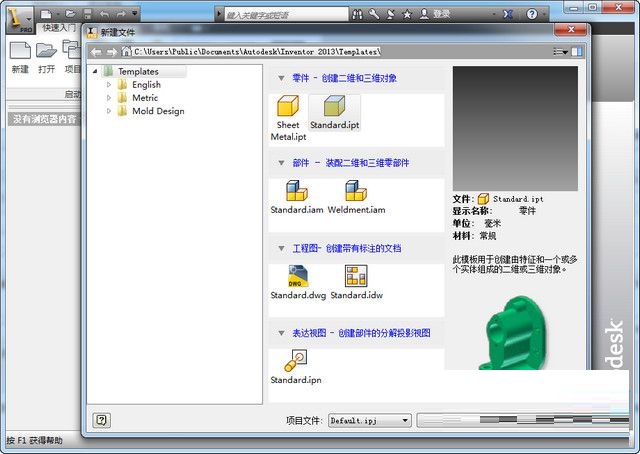Click the keyword search input field
The width and height of the screenshot is (640, 454).
(287, 15)
